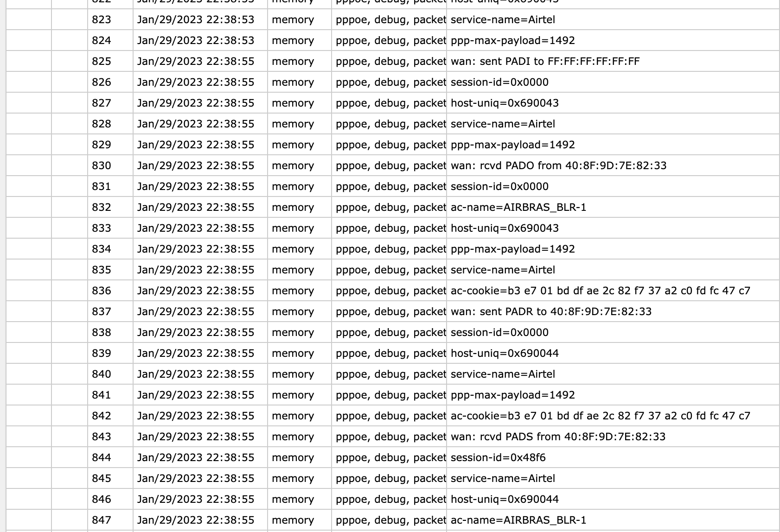The image size is (780, 532).
Task: Click 'sent PADR to 40:8F:9D:7E:82:33' message
Action: click(551, 312)
